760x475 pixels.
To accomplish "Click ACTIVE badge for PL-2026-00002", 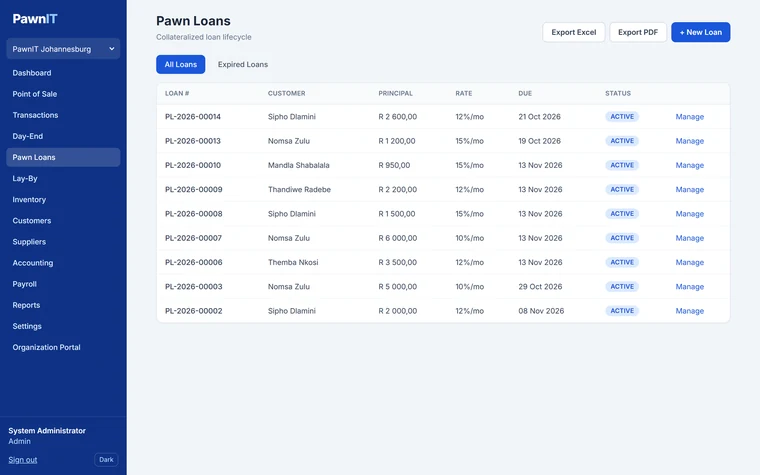I will 622,311.
